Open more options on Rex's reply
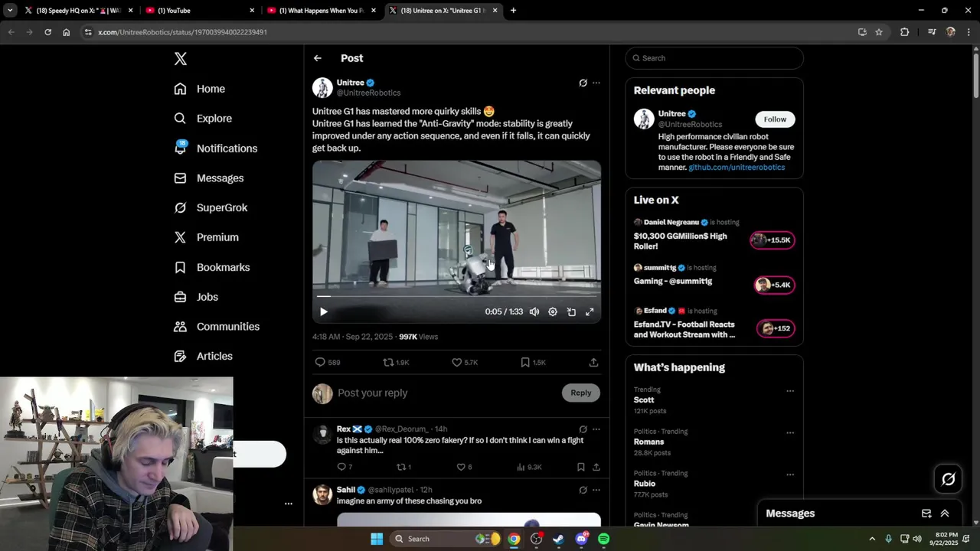980x551 pixels. (596, 429)
